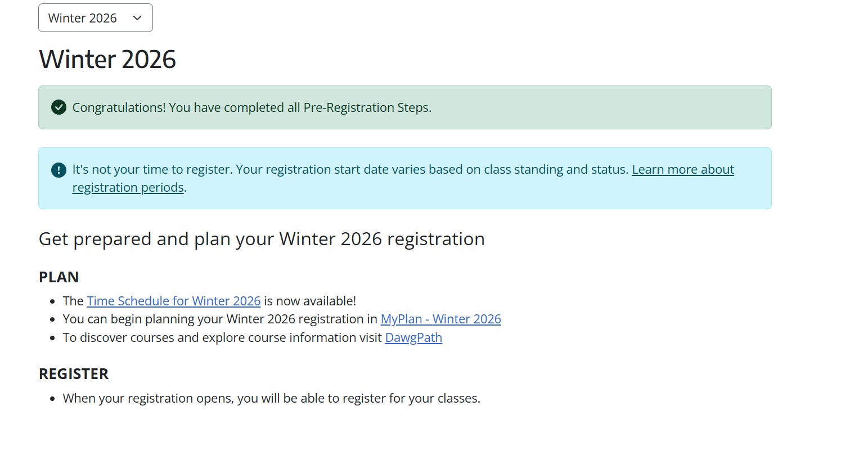Click the exclamation info icon in blue banner
This screenshot has width=868, height=451.
click(58, 169)
